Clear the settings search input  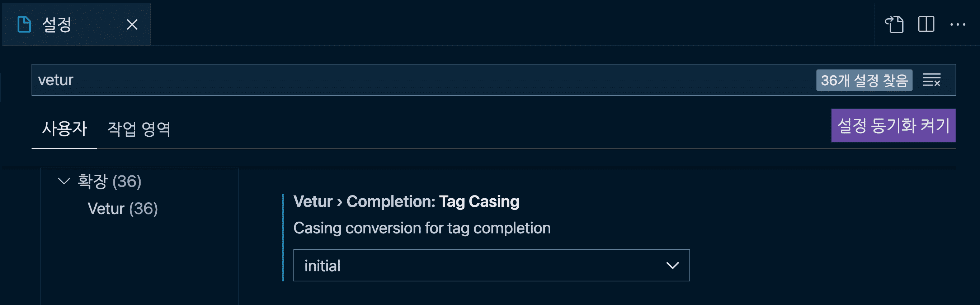(x=931, y=80)
